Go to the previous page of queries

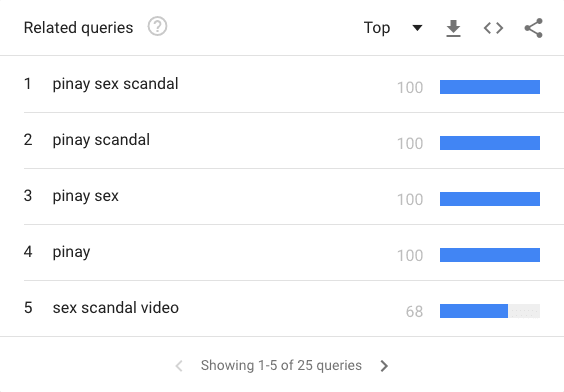[179, 366]
